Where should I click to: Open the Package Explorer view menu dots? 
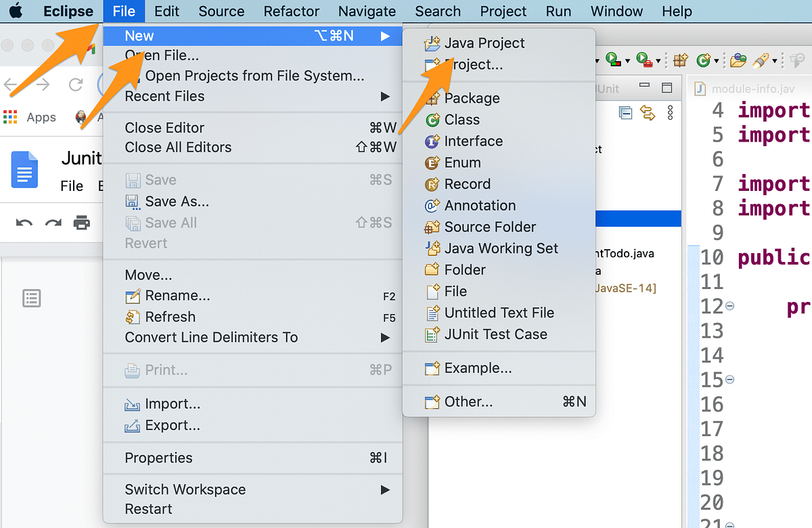tap(669, 112)
